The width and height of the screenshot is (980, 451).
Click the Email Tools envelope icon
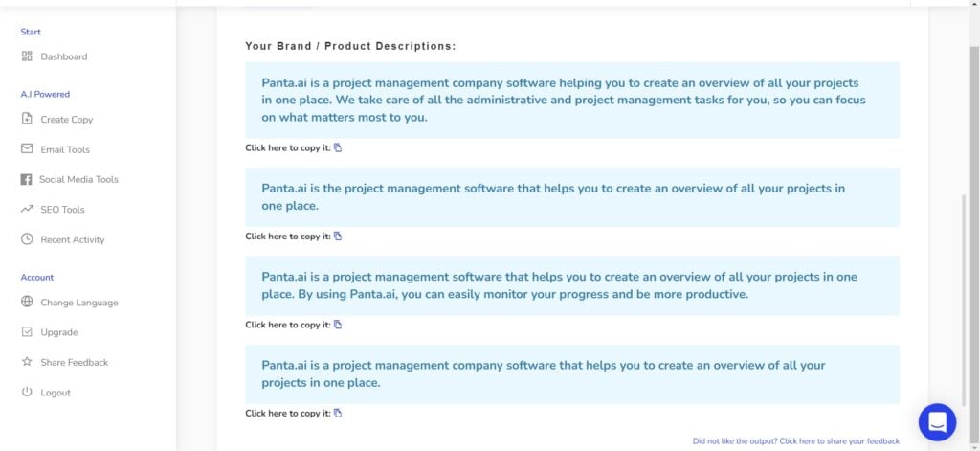[x=27, y=148]
